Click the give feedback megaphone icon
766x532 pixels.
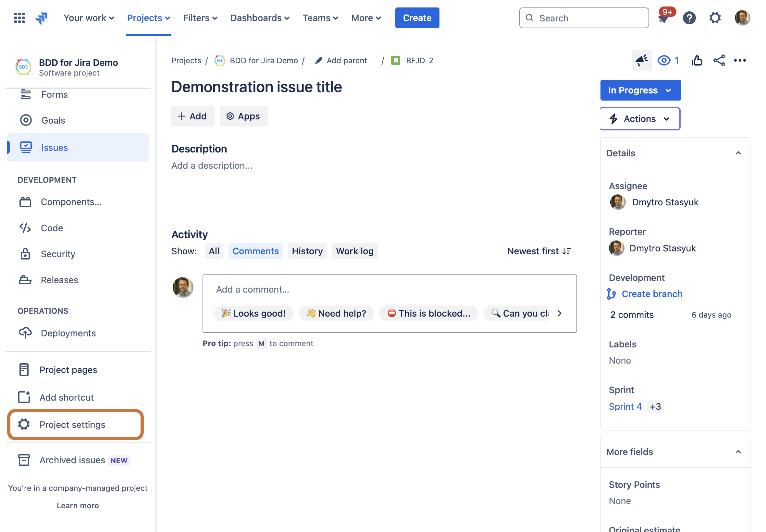(642, 60)
